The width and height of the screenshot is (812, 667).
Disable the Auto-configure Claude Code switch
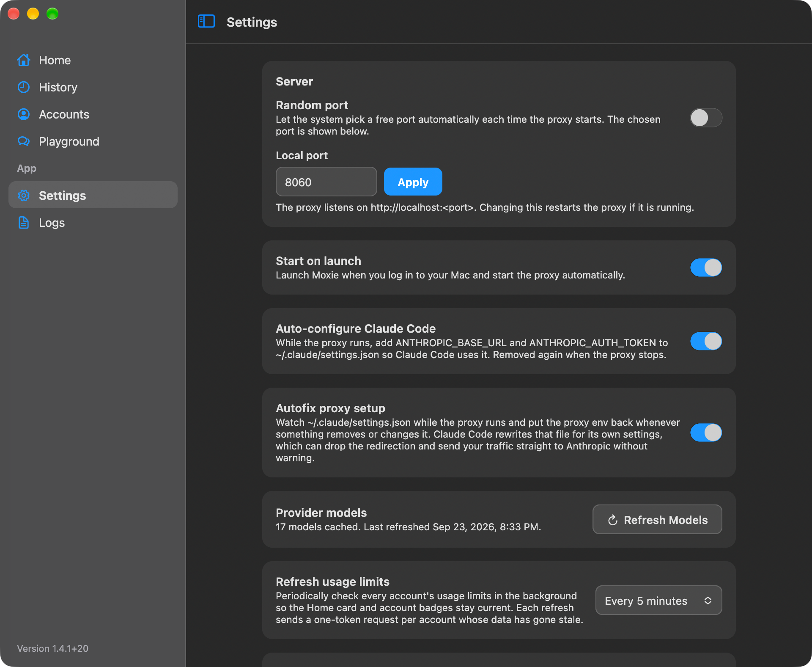tap(706, 341)
